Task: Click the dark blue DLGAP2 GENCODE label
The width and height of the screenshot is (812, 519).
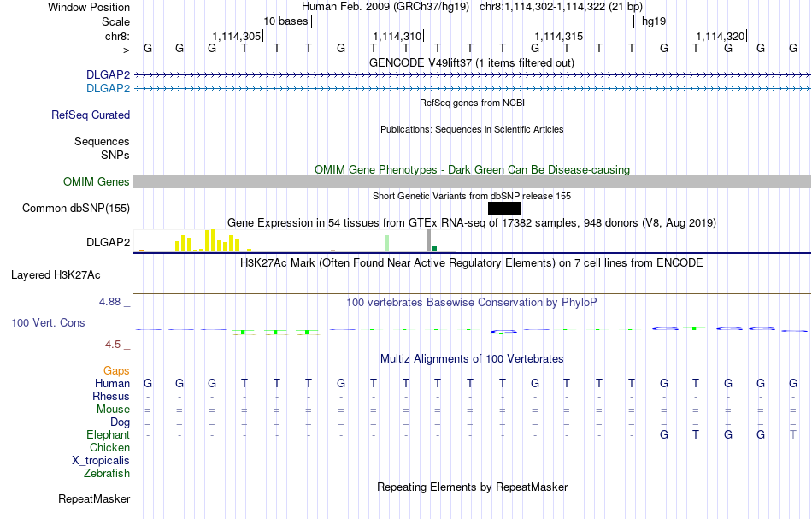Action: (x=109, y=75)
